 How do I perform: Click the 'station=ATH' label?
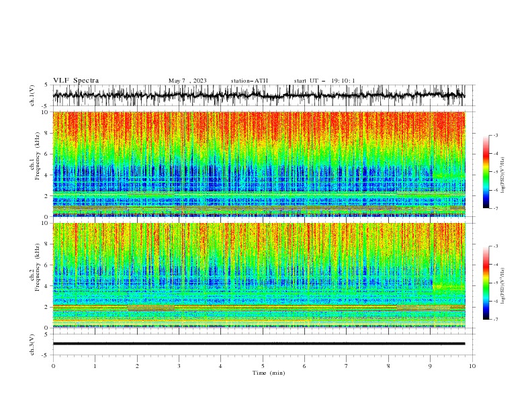point(249,81)
